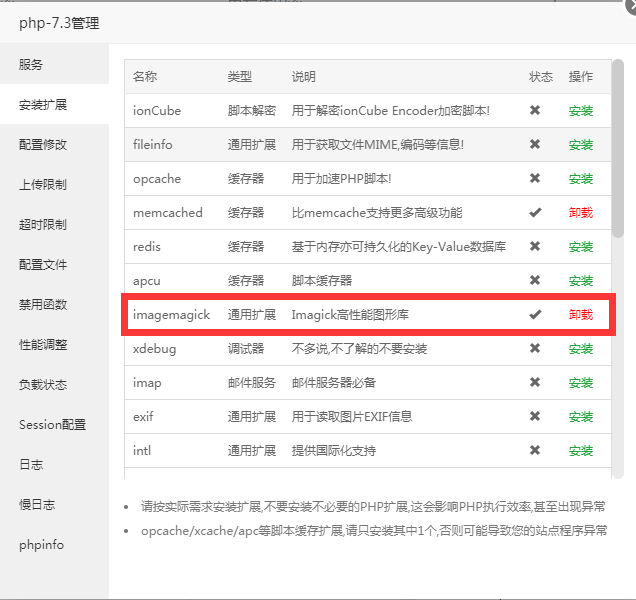Viewport: 636px width, 600px height.
Task: Uninstall the memcached extension
Action: pyautogui.click(x=580, y=213)
